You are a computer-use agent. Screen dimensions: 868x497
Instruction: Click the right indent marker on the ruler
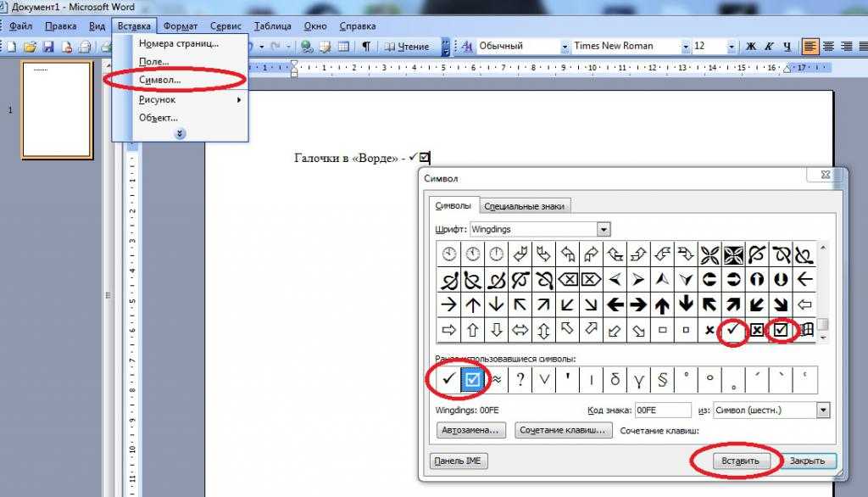(x=787, y=70)
